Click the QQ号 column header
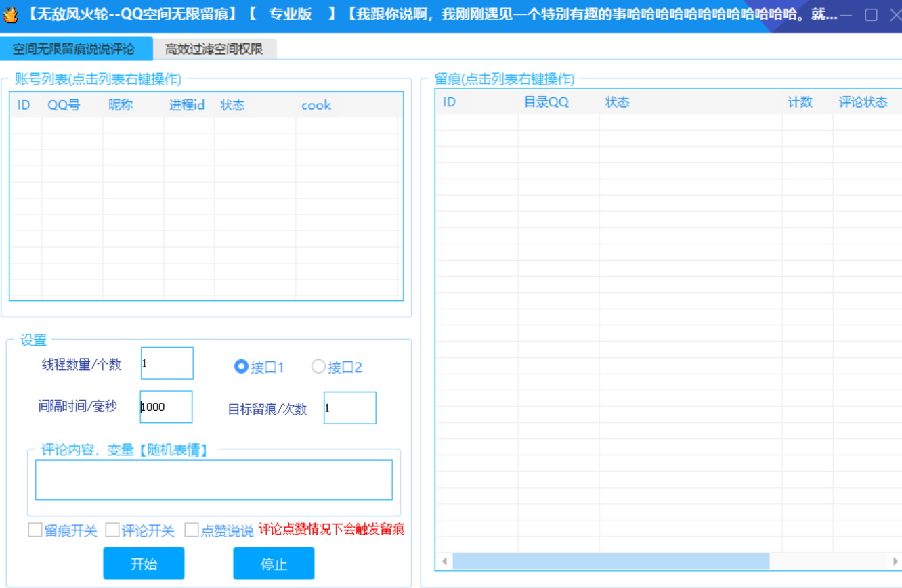The width and height of the screenshot is (902, 588). click(64, 105)
